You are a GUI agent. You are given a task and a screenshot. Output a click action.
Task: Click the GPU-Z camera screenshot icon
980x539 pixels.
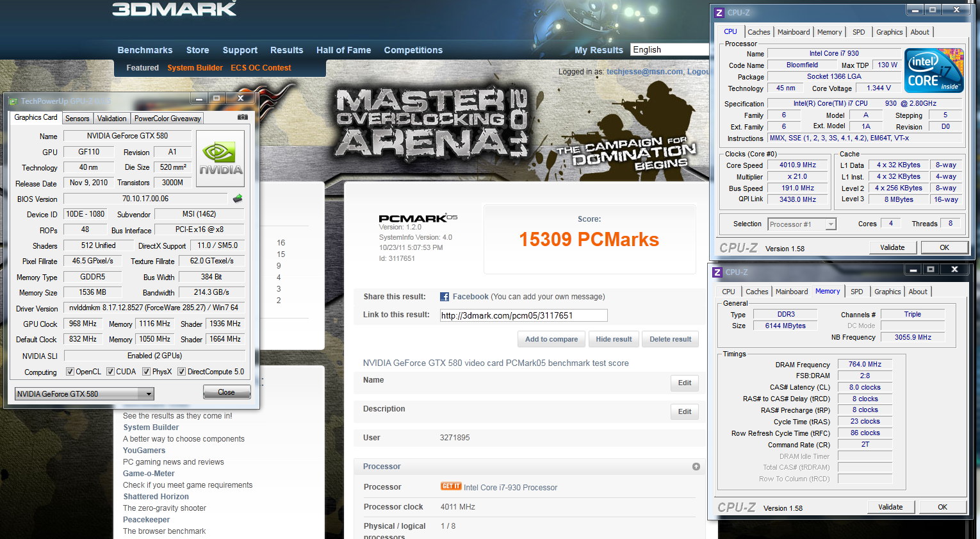tap(243, 117)
